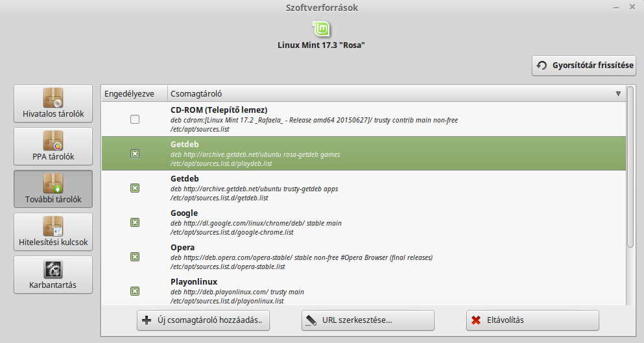The image size is (644, 343).
Task: Click the pencil icon on URL szerkesztése
Action: [x=311, y=320]
